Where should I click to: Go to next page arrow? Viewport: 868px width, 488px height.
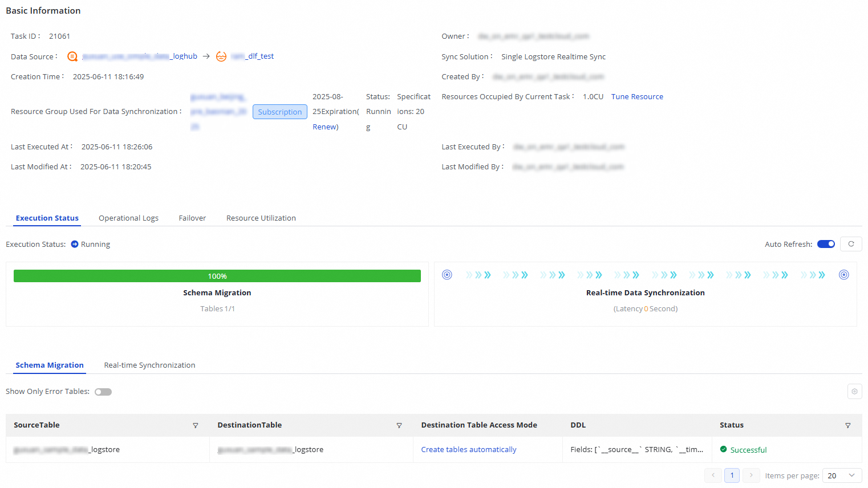751,475
